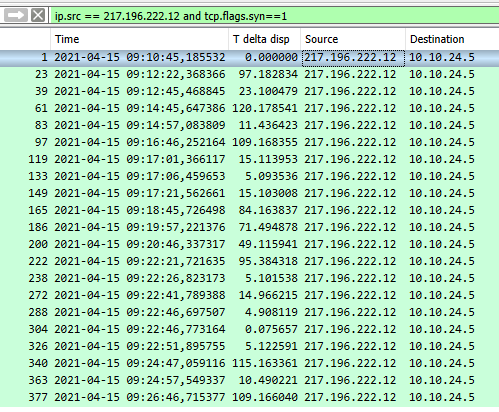
Task: Select packet number 377 row
Action: click(249, 397)
